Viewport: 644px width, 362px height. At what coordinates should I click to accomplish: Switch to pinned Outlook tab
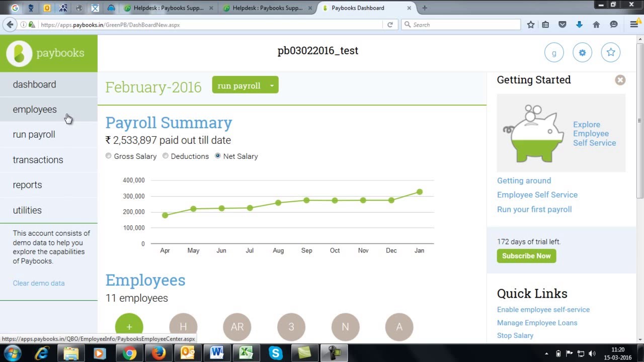47,8
